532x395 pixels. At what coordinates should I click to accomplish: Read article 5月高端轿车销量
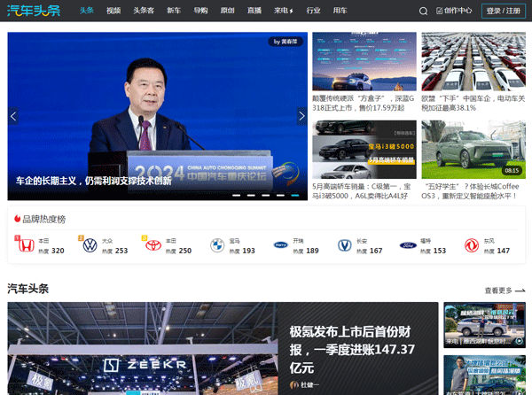pos(362,191)
